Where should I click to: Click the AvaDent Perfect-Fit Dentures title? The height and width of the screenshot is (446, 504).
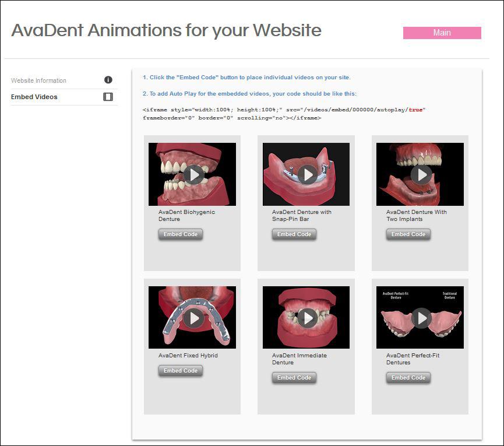point(413,359)
